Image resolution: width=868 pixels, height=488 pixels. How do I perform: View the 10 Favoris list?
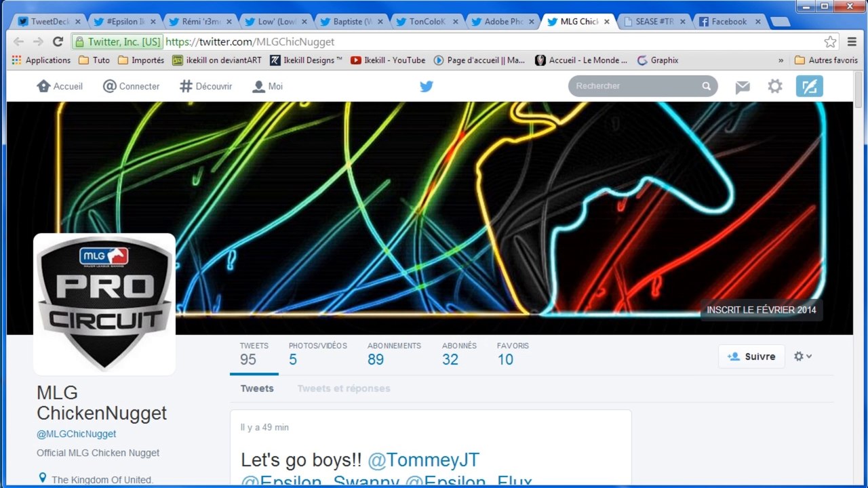[x=513, y=354]
